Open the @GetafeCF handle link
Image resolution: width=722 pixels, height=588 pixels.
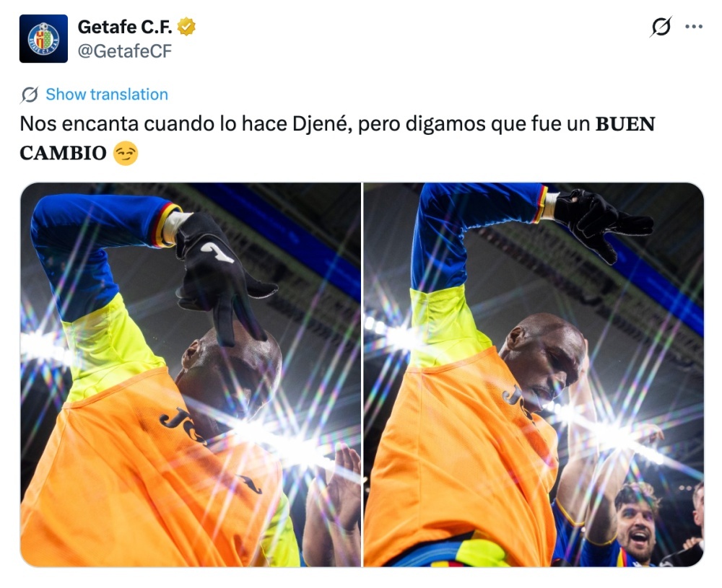[124, 51]
